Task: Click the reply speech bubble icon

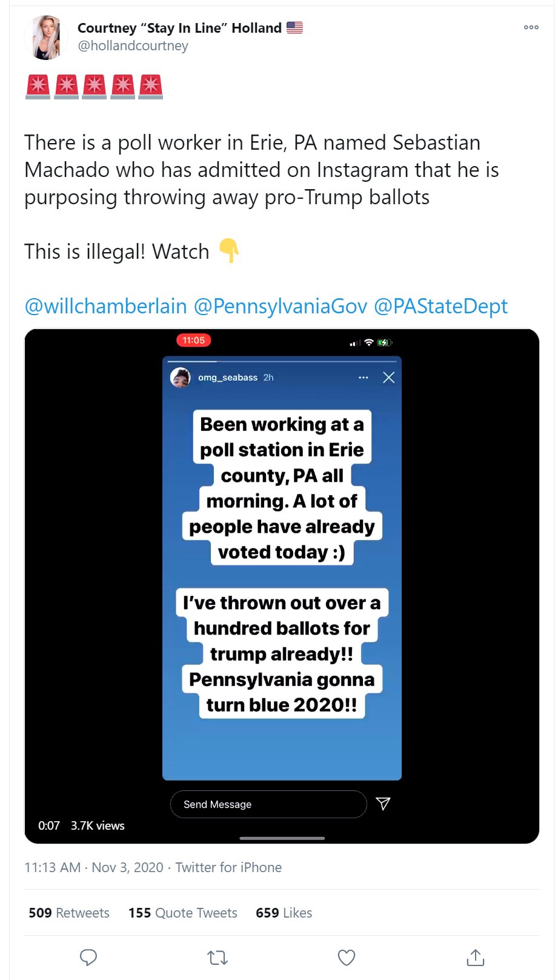Action: (88, 957)
